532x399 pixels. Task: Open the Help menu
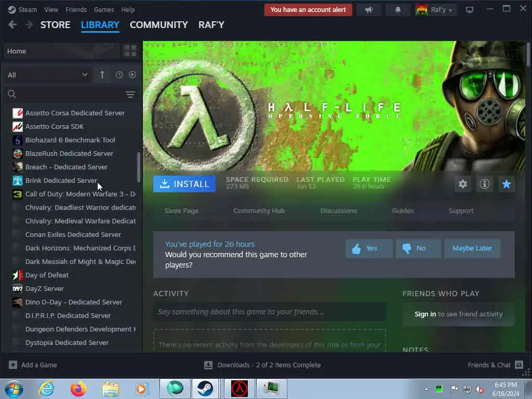128,9
